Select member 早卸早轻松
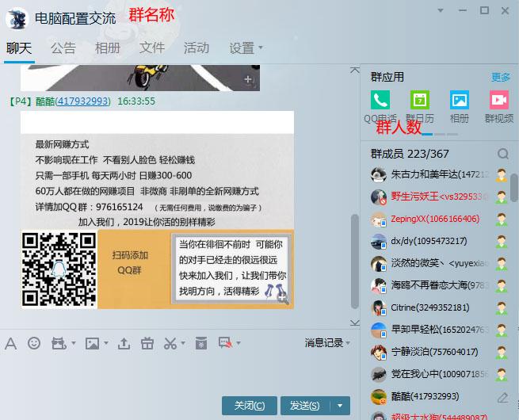 tap(439, 330)
